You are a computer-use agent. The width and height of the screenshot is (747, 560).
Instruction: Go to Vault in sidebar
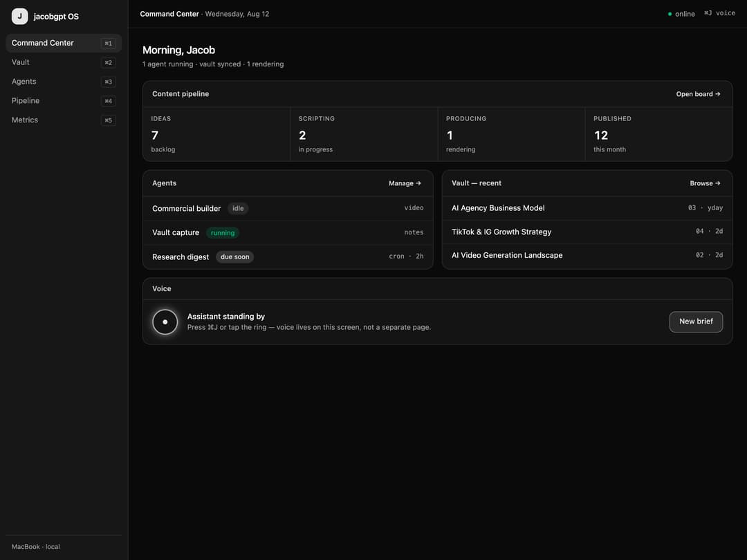[x=64, y=62]
